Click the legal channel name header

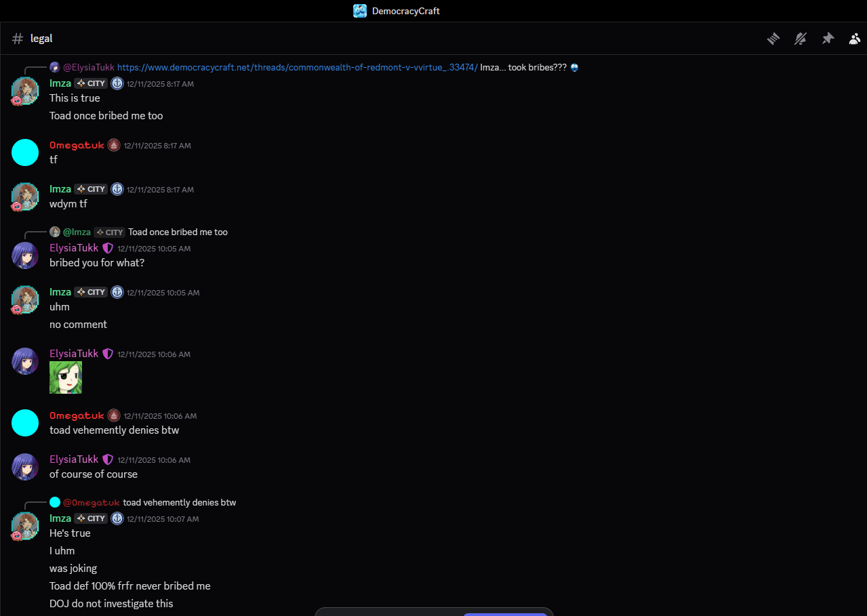pyautogui.click(x=41, y=39)
